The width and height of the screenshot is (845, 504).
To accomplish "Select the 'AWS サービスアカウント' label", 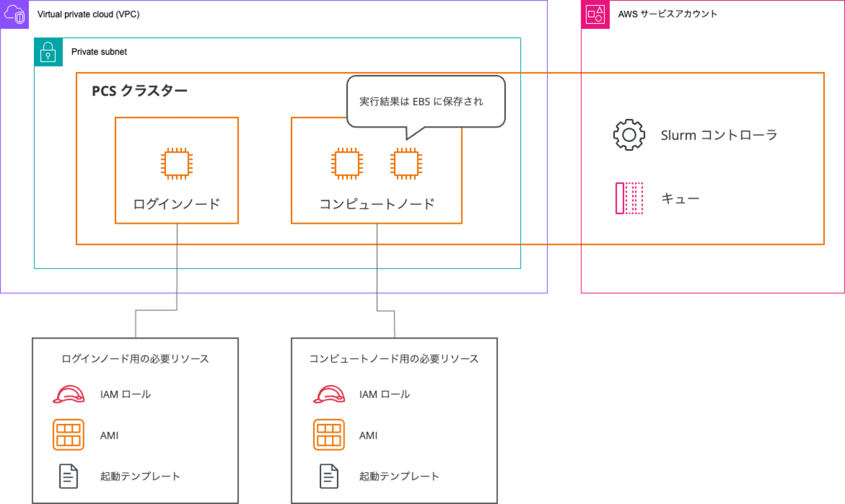I will pos(668,14).
